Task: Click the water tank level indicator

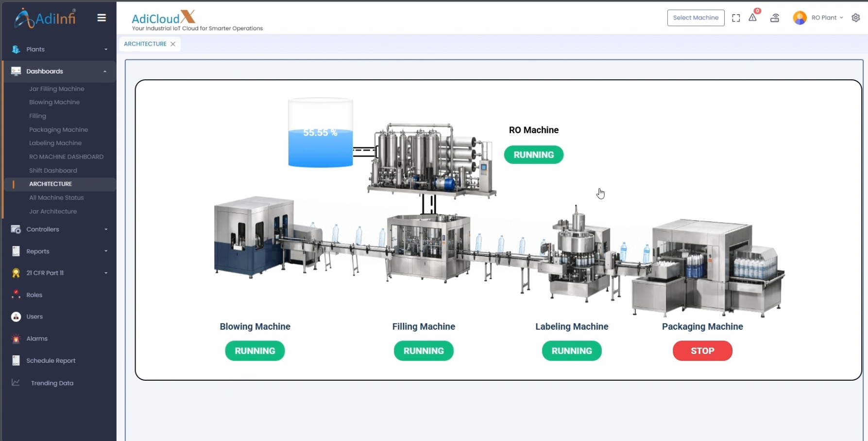Action: pyautogui.click(x=320, y=133)
